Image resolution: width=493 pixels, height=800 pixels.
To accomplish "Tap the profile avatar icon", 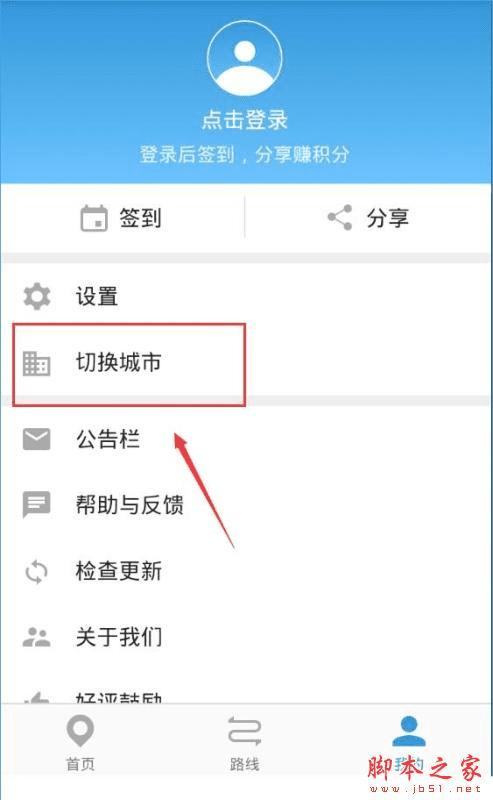I will [x=245, y=59].
